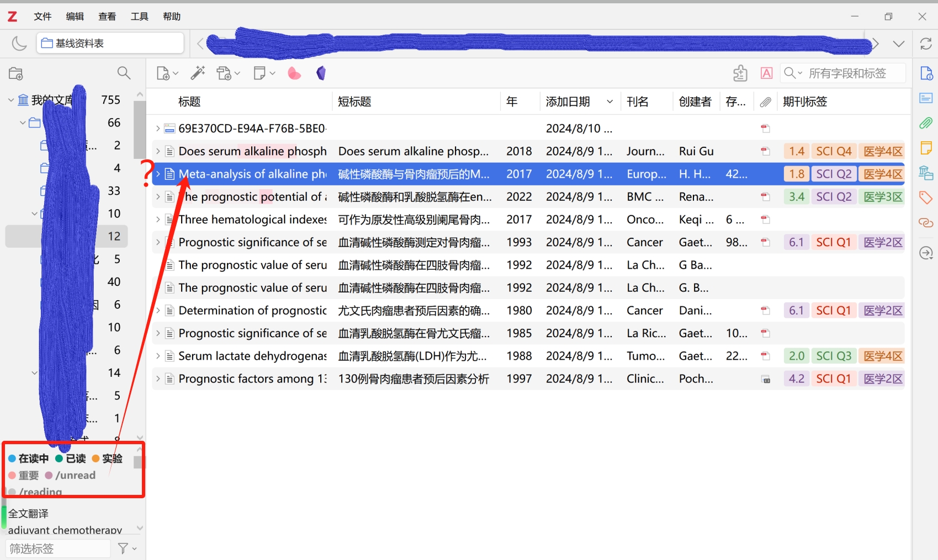Open the abstract section icon in sidebar
The width and height of the screenshot is (938, 560).
click(x=926, y=98)
